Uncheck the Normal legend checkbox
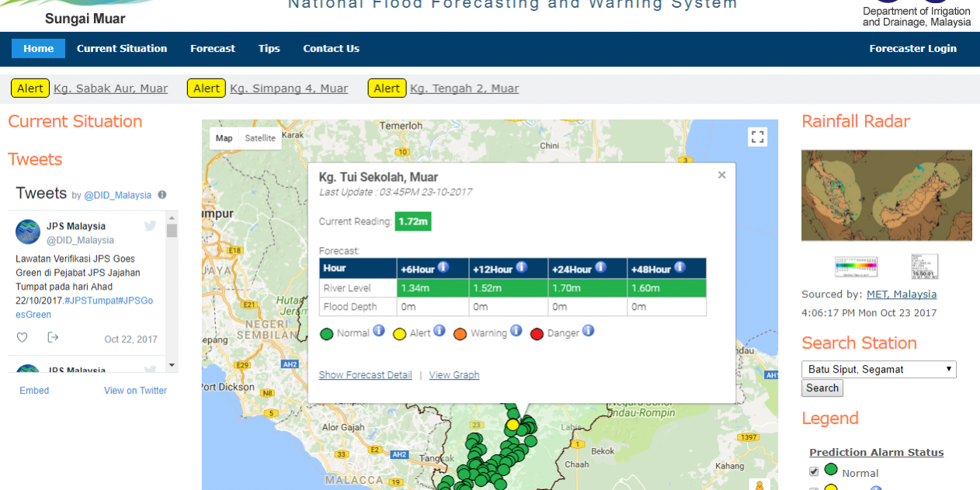 point(814,471)
